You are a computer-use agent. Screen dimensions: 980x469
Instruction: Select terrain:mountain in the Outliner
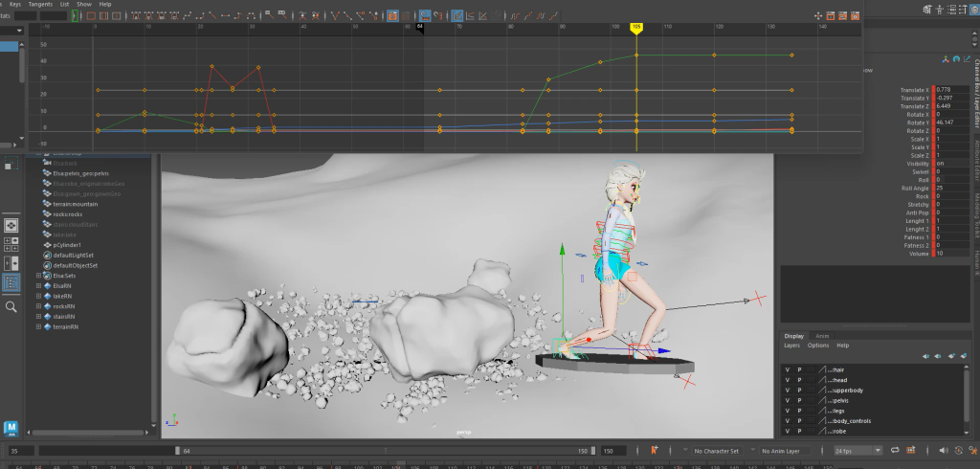75,204
